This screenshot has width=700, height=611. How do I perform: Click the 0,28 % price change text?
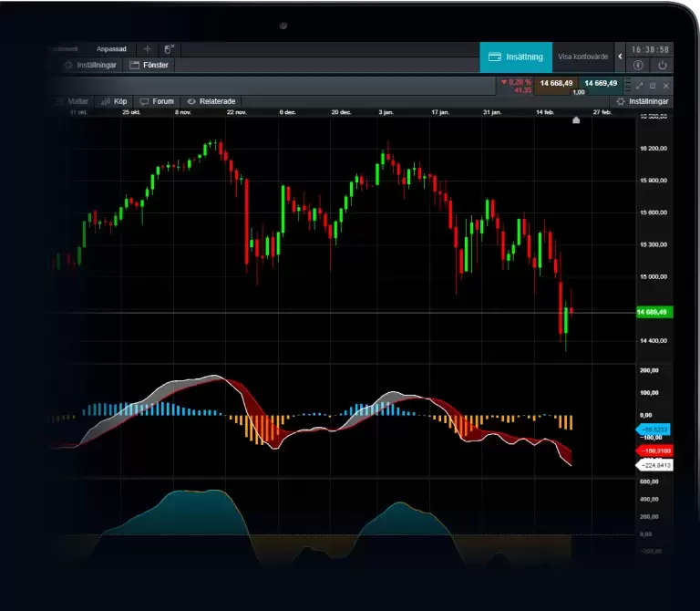click(520, 82)
